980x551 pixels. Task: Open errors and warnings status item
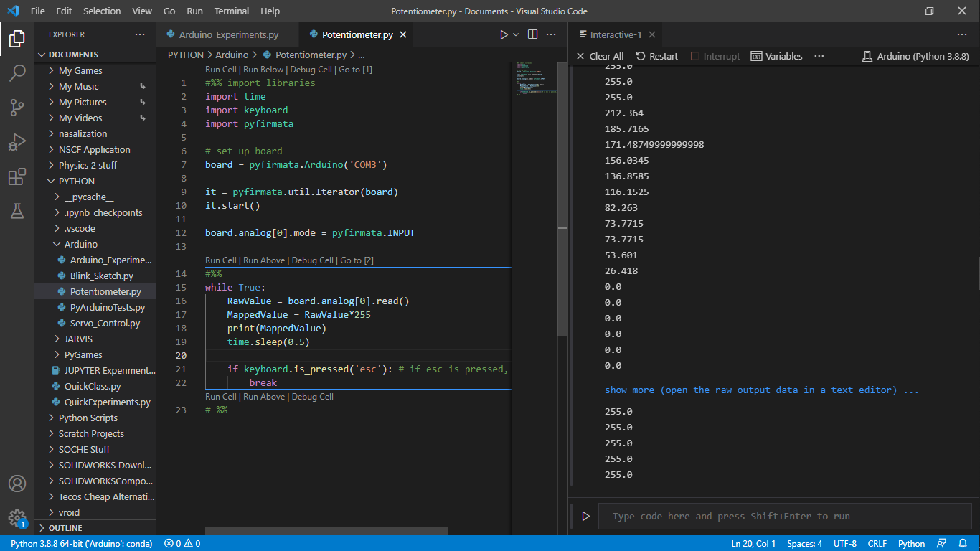pyautogui.click(x=182, y=544)
